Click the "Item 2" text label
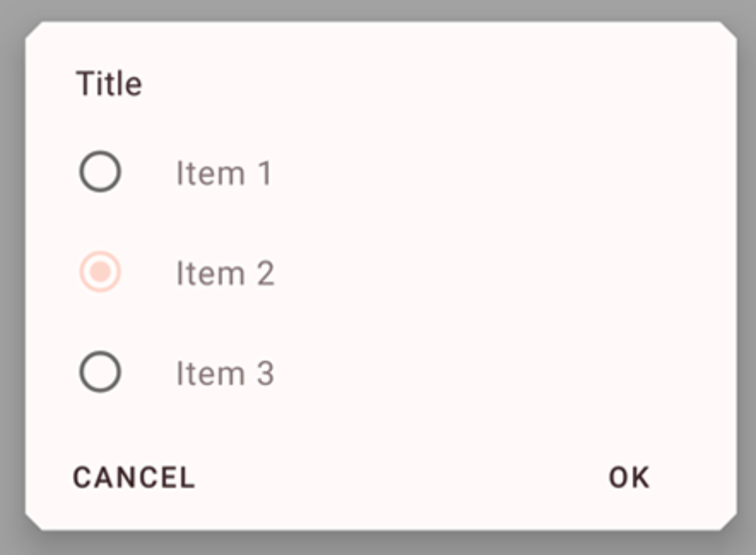The width and height of the screenshot is (756, 555). [x=225, y=274]
